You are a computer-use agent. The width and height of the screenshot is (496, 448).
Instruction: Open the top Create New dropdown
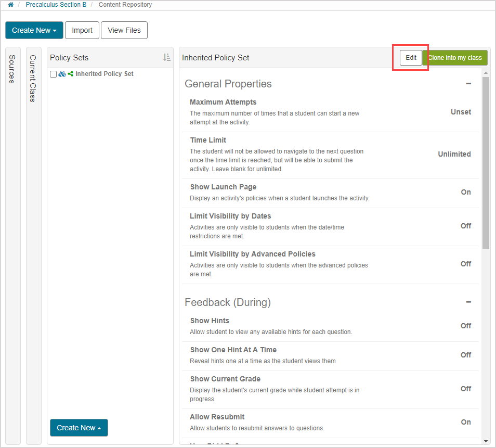34,30
